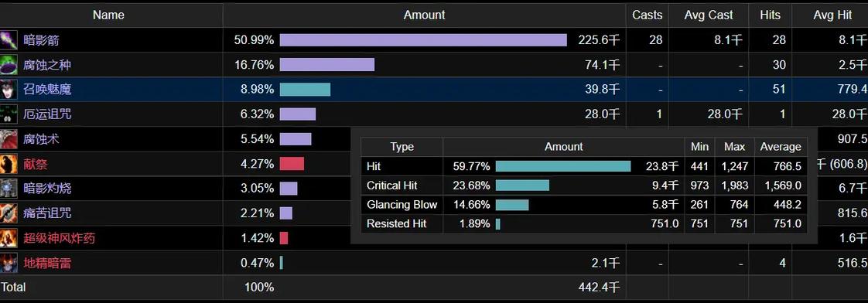This screenshot has height=303, width=868.
Task: Sort by main table Amount column header
Action: point(425,15)
